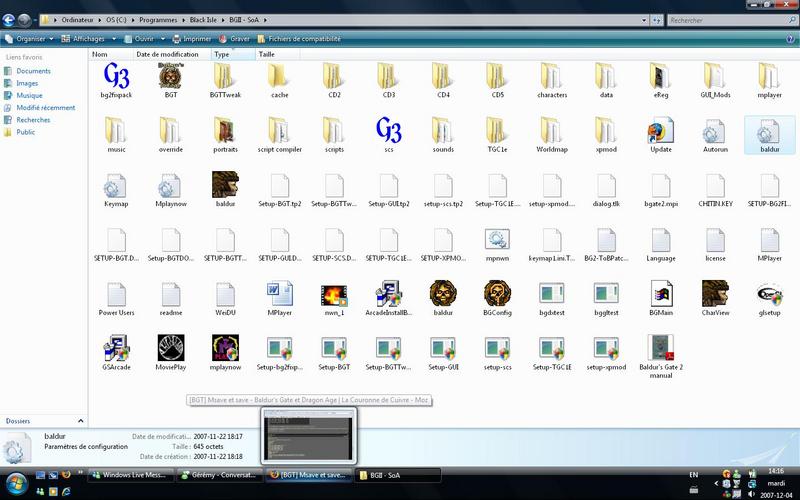Select the characters folder
Image resolution: width=800 pixels, height=500 pixels.
point(552,81)
